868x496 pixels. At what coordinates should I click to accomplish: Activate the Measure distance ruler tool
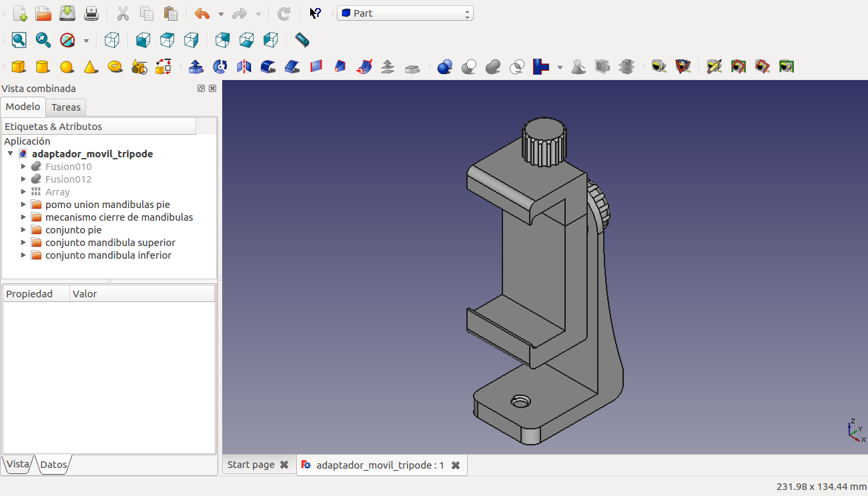302,40
